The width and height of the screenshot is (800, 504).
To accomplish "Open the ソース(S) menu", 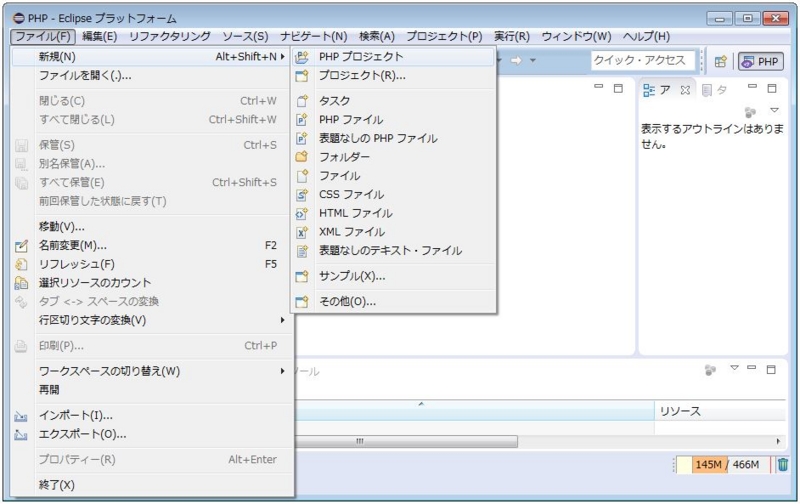I will 245,37.
